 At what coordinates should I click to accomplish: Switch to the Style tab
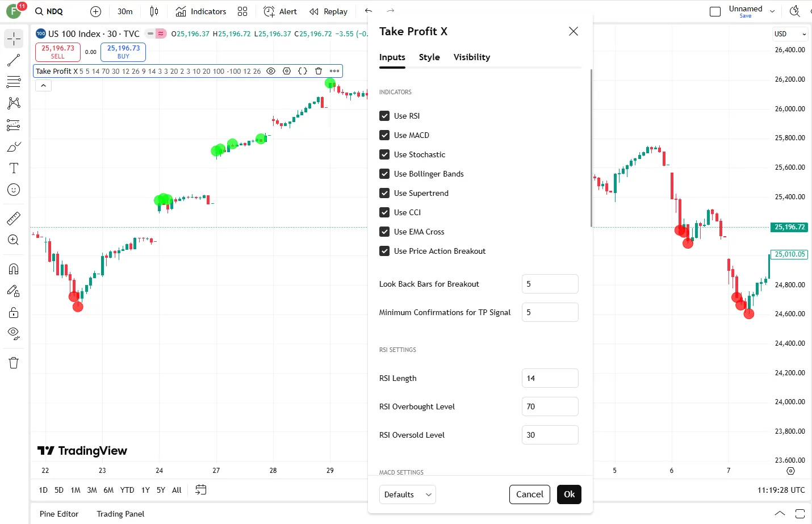429,57
